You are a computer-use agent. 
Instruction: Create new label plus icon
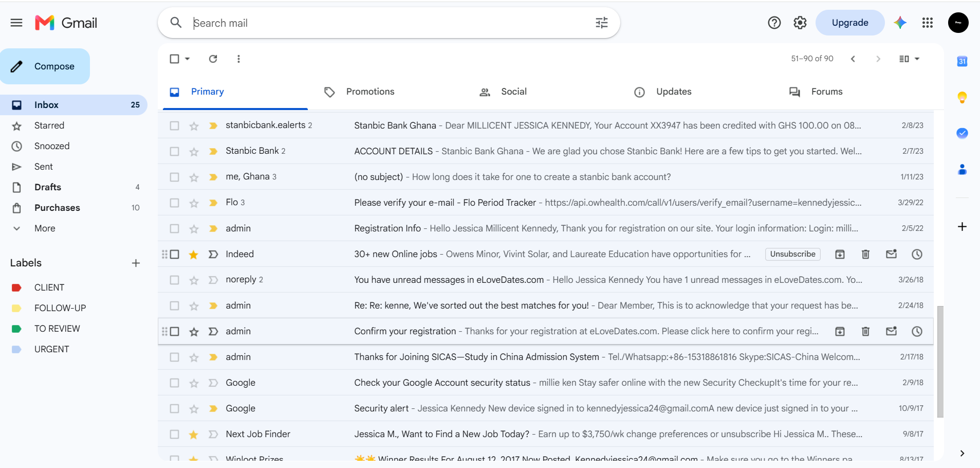136,263
